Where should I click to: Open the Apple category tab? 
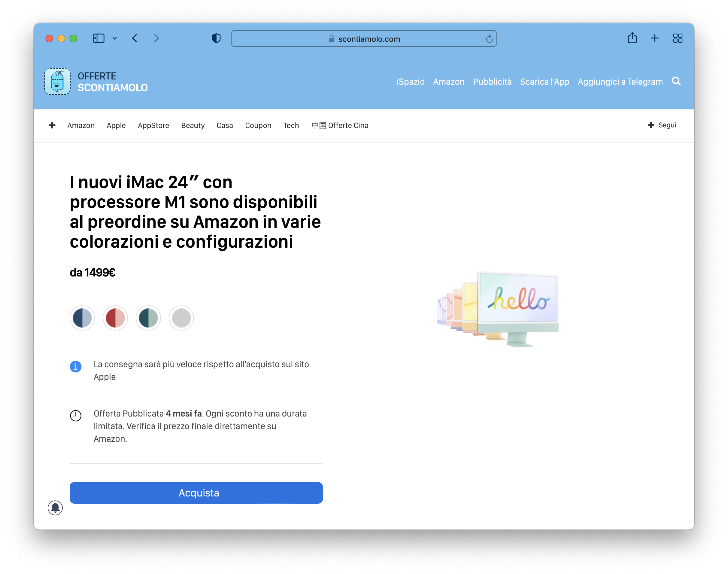[116, 125]
